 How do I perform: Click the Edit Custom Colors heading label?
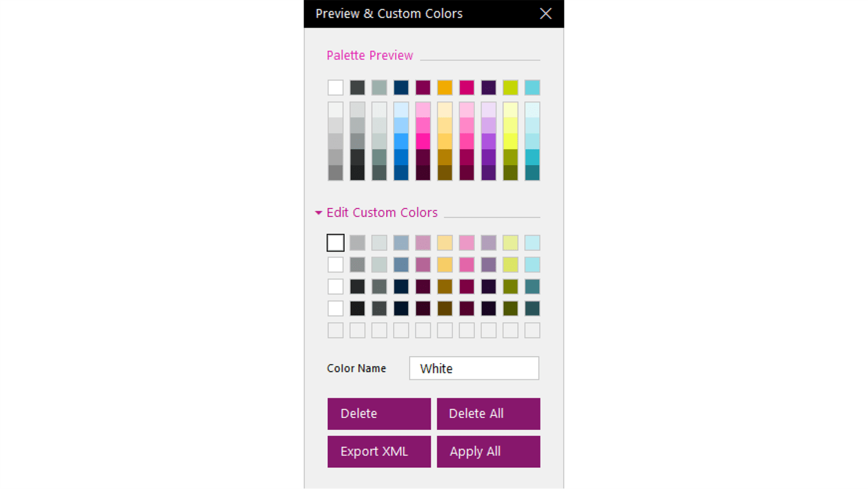point(382,213)
